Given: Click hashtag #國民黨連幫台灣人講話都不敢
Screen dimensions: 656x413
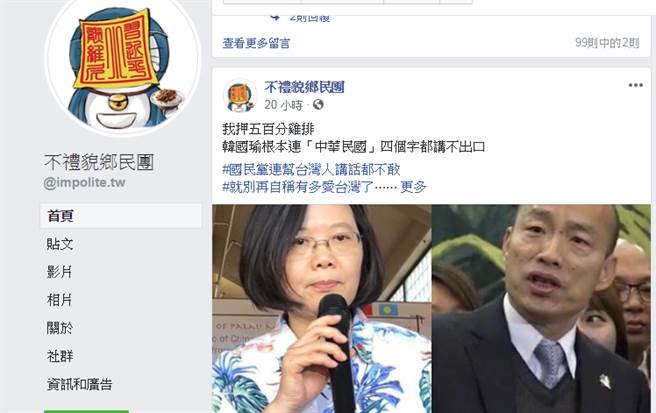Looking at the screenshot, I should click(x=311, y=169).
